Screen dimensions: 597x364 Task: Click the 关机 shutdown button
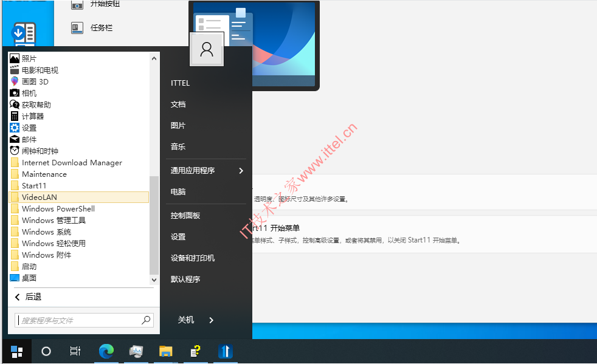pyautogui.click(x=186, y=320)
